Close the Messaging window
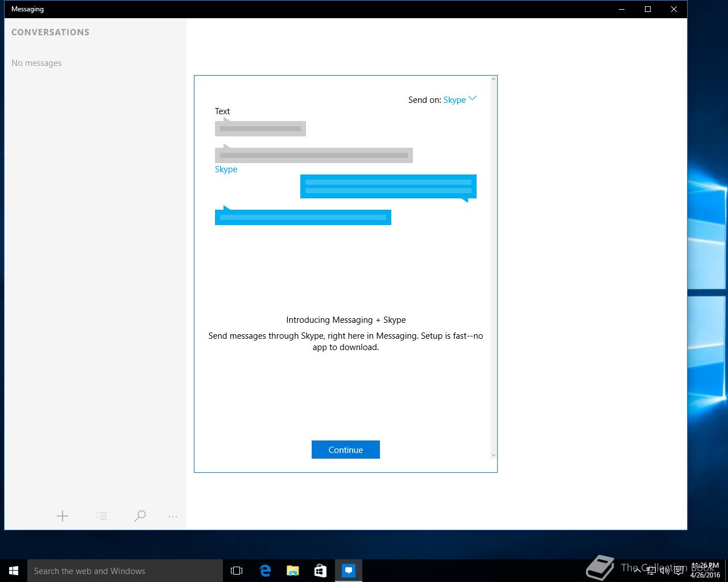This screenshot has width=728, height=582. (674, 9)
